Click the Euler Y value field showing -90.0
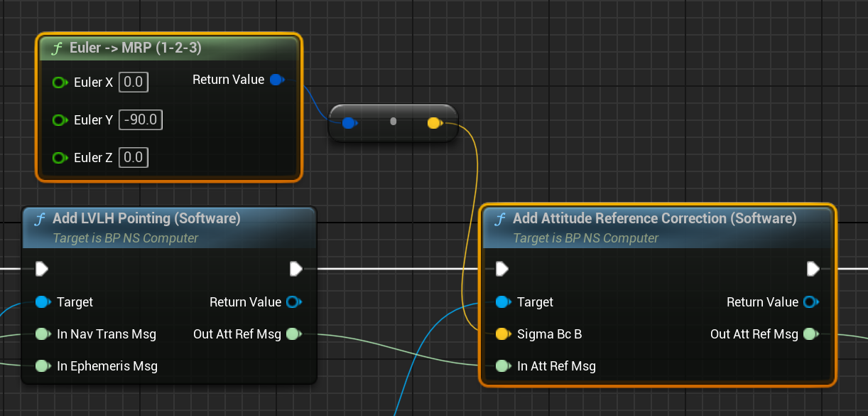This screenshot has height=416, width=868. coord(141,120)
